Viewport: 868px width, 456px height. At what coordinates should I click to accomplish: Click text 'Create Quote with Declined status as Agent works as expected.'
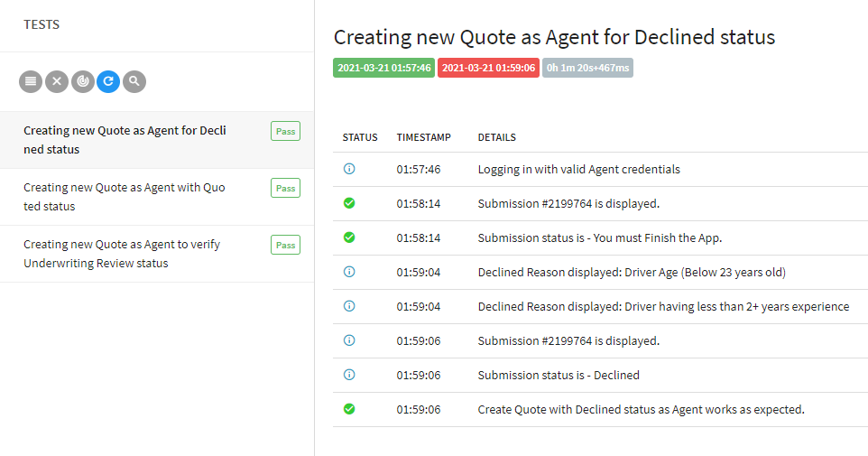tap(641, 410)
